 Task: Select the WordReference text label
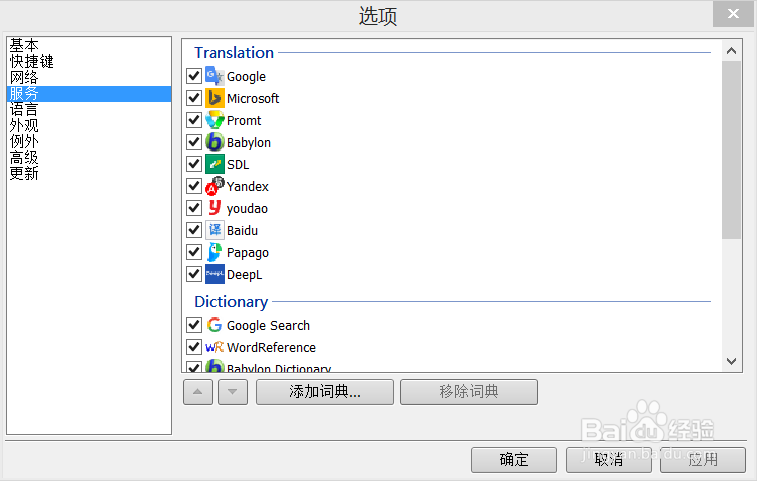pyautogui.click(x=271, y=347)
